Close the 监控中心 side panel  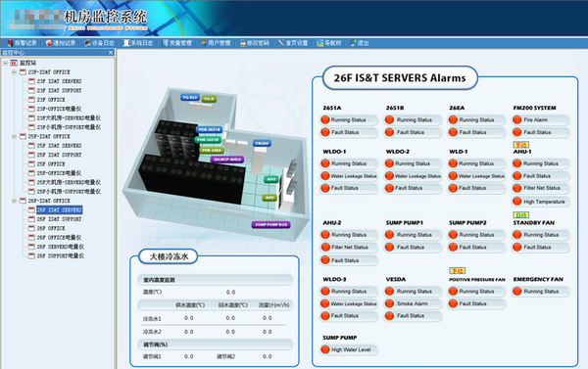[x=111, y=53]
